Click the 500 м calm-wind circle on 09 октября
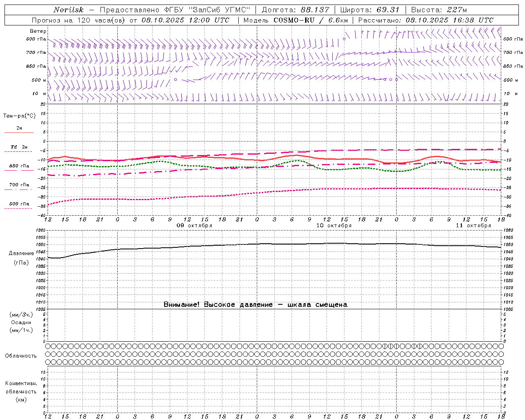This screenshot has width=525, height=420. [x=176, y=80]
